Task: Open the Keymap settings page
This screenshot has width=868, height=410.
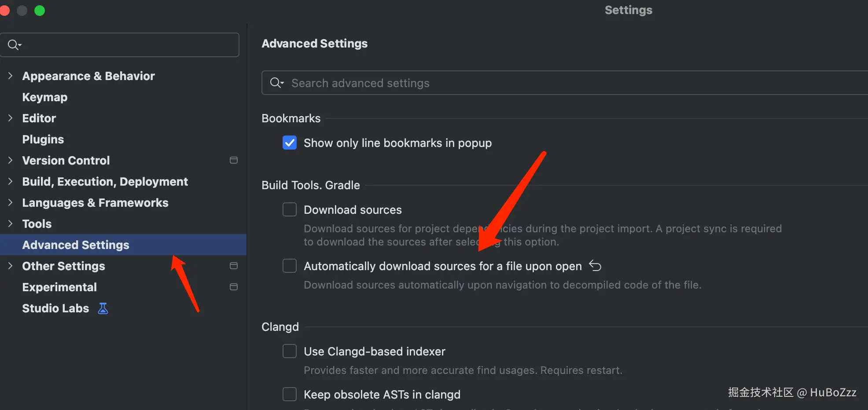Action: tap(45, 97)
